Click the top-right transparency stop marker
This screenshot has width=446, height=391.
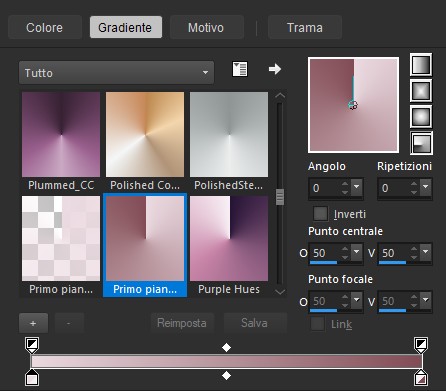(421, 345)
